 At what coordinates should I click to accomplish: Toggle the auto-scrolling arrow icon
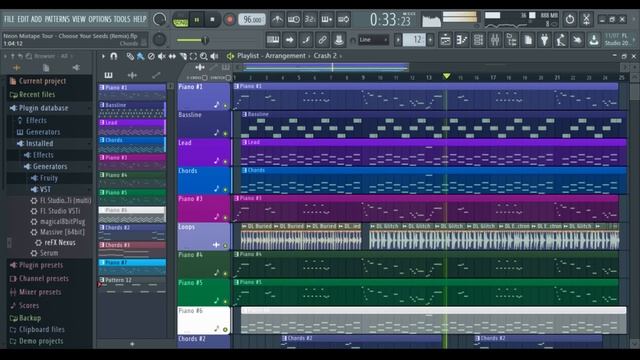coord(289,40)
